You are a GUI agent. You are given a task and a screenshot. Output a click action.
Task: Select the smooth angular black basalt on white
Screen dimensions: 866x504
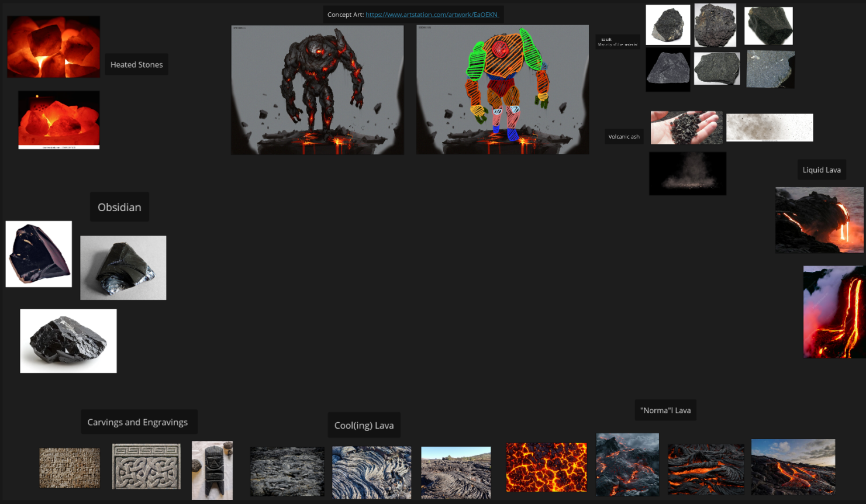pos(768,26)
